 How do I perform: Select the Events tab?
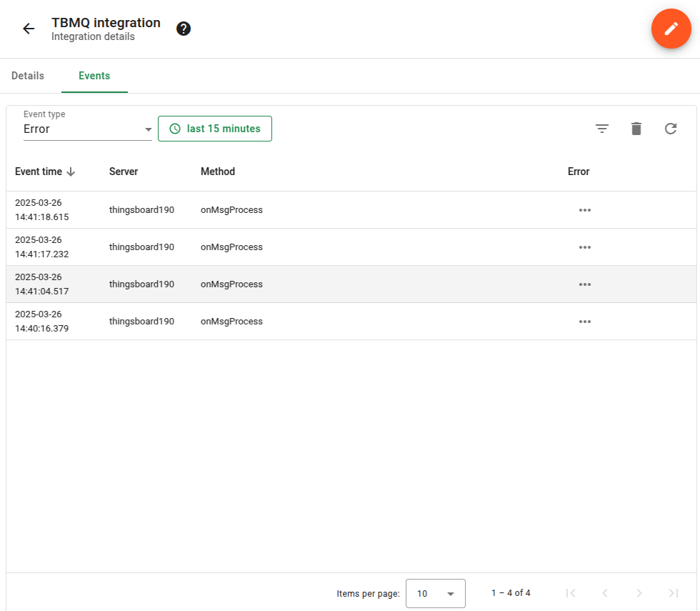94,76
